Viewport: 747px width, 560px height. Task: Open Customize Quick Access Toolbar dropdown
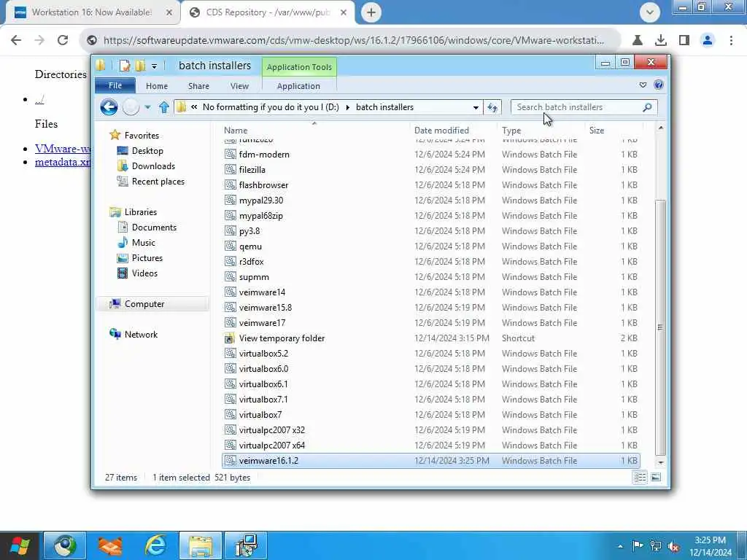[x=155, y=66]
